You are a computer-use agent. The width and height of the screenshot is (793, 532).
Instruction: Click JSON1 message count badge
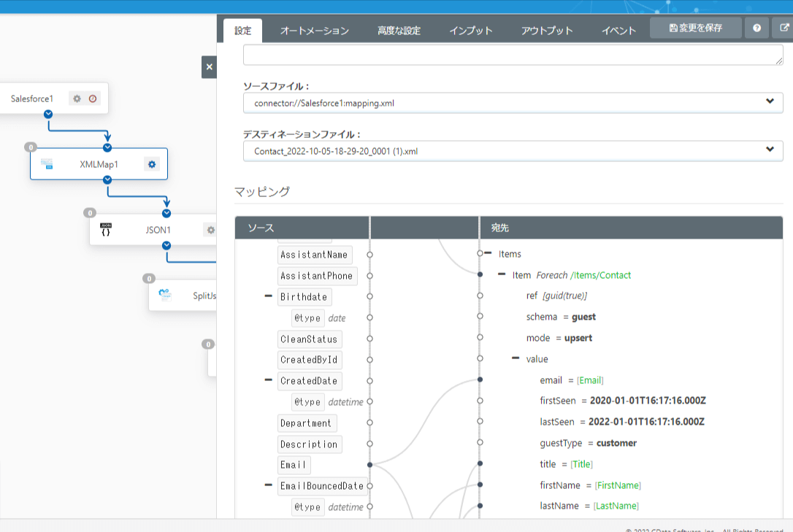click(x=90, y=212)
